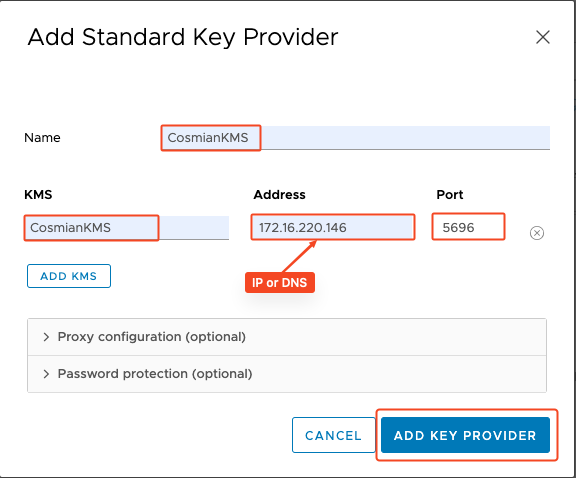Remove the CosmianKMS server row
Image resolution: width=576 pixels, height=478 pixels.
(x=537, y=233)
